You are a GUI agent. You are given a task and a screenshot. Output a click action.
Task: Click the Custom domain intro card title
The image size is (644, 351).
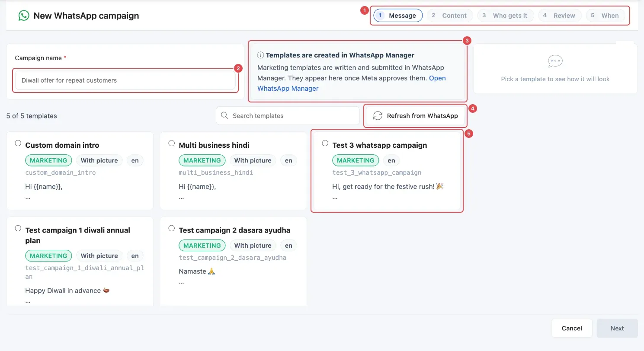click(x=62, y=145)
